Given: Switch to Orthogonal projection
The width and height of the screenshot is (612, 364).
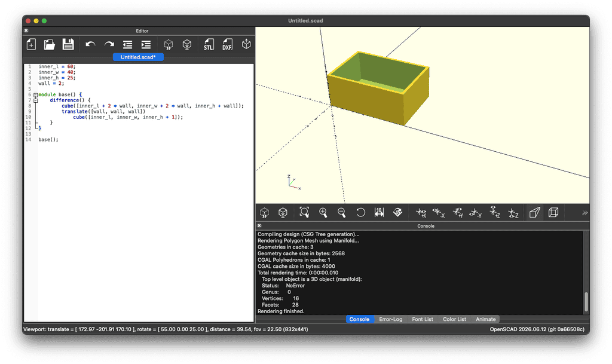Looking at the screenshot, I should tap(553, 213).
